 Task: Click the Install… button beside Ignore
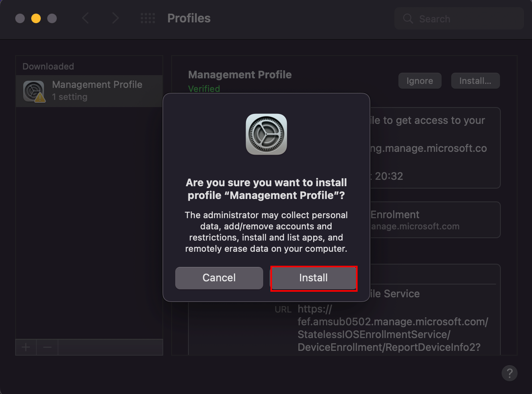(475, 81)
